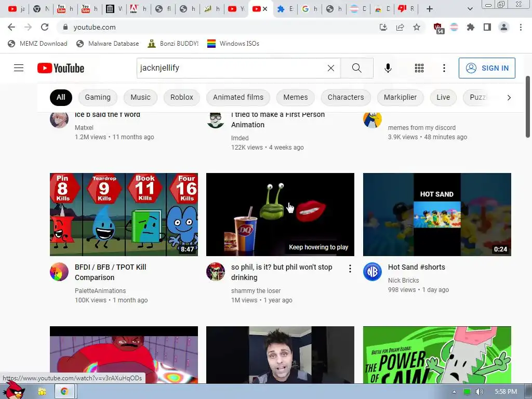
Task: Click the 5:58 PM taskbar clock
Action: pyautogui.click(x=506, y=392)
